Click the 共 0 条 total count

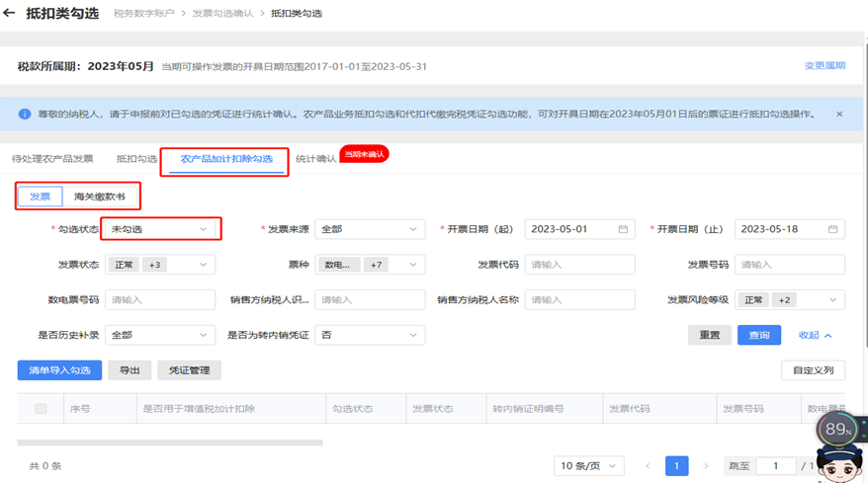[45, 466]
